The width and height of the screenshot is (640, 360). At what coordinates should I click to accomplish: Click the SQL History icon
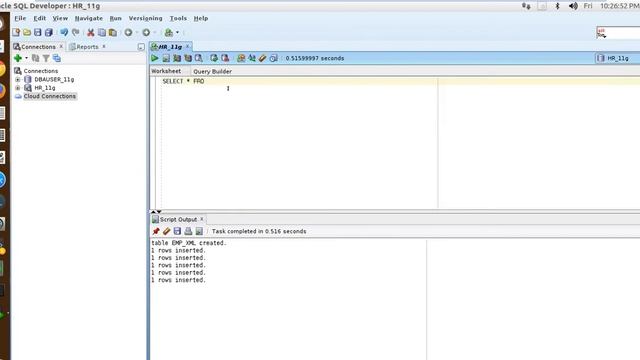pos(273,58)
